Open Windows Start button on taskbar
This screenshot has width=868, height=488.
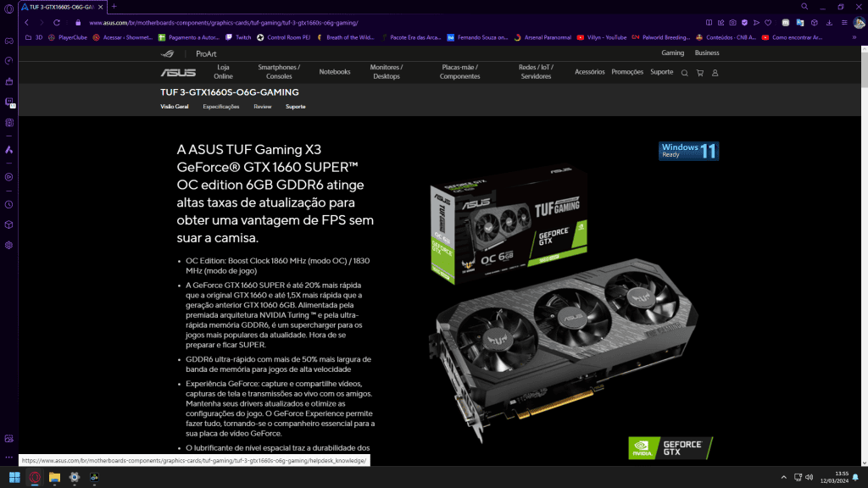pos(15,477)
